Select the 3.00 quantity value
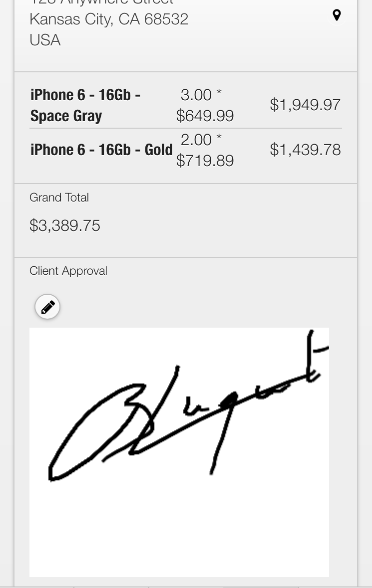This screenshot has height=588, width=372. point(196,95)
